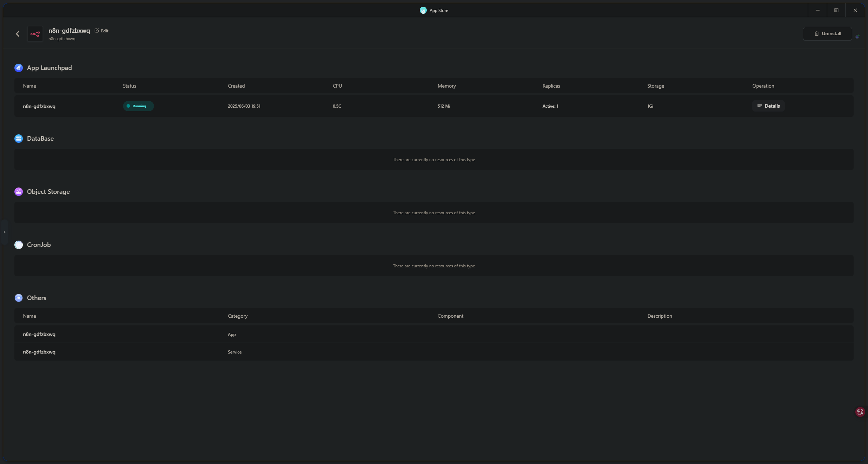Click the empty-resources message under DataBase
The image size is (868, 464).
coord(434,160)
